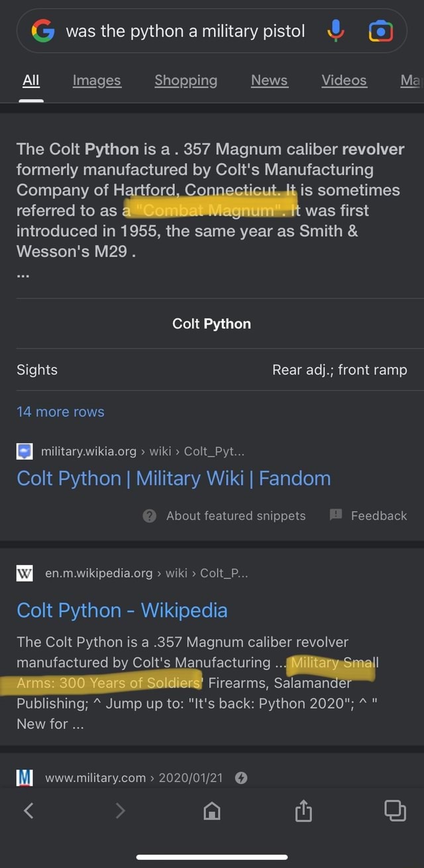Open Colt Python Military Wiki Fandom link
The height and width of the screenshot is (868, 424).
(174, 478)
